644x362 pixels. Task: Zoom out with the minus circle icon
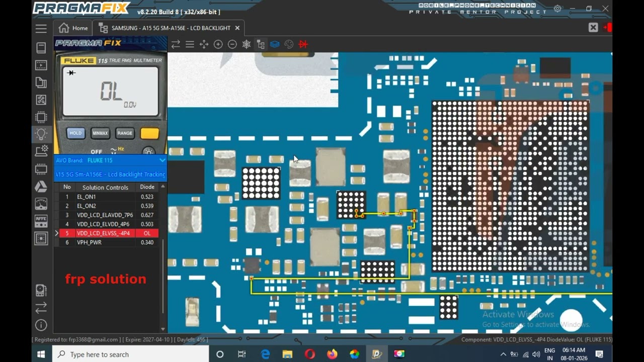click(232, 44)
